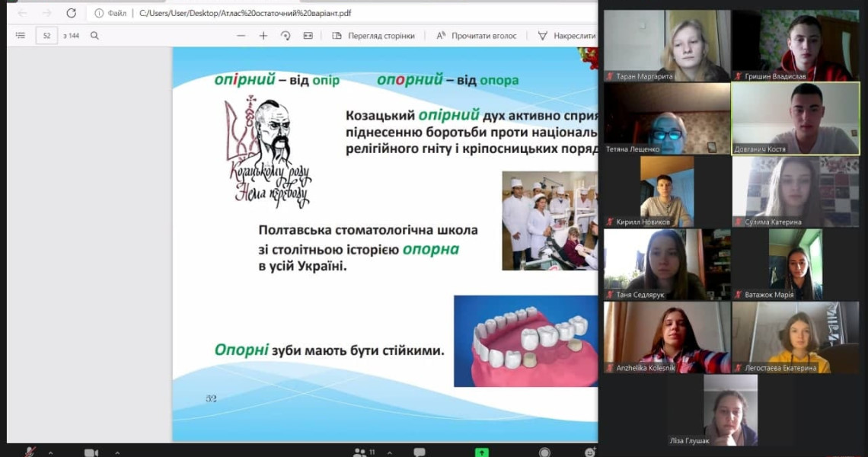Click muted mic icon next to Легостаєва Екатерина

point(739,368)
